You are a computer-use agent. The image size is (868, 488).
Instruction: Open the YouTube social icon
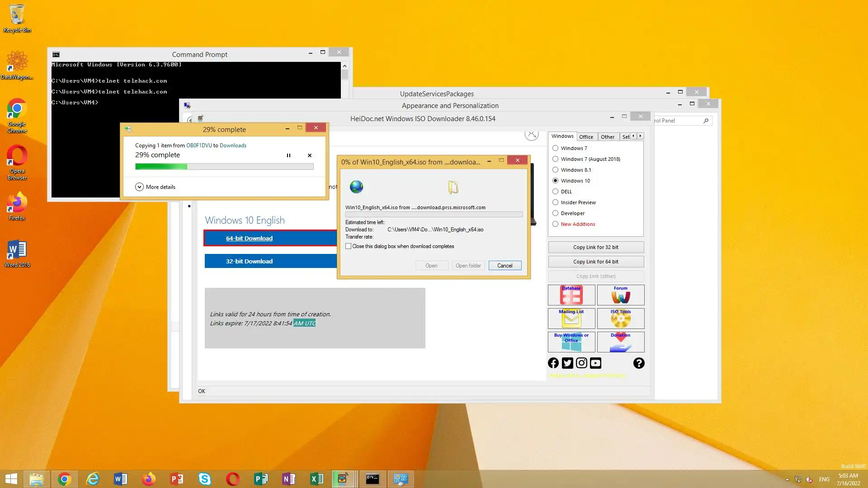[595, 363]
